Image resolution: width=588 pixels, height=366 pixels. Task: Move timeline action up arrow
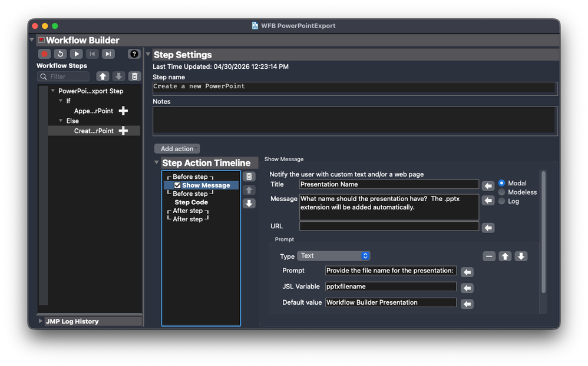coord(249,190)
